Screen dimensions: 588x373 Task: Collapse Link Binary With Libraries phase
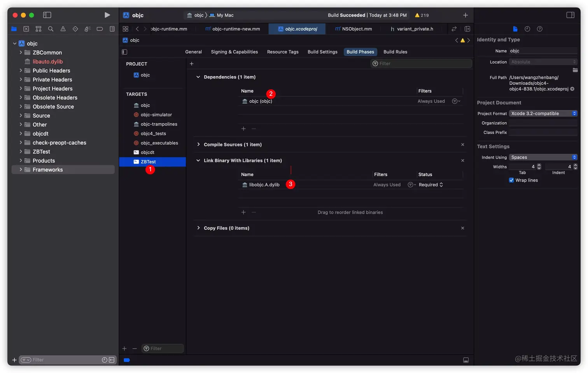(198, 160)
